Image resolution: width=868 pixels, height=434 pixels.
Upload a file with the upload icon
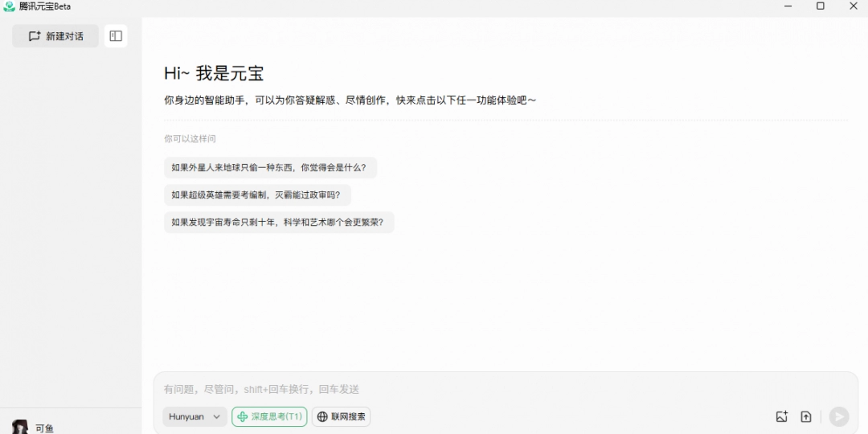click(x=806, y=417)
